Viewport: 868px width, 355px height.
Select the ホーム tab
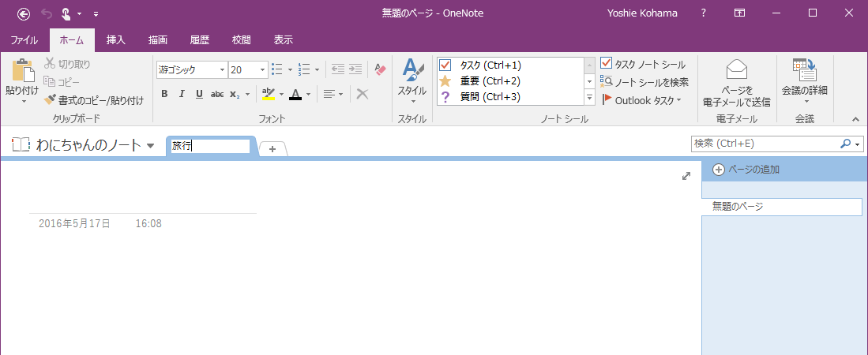(71, 39)
